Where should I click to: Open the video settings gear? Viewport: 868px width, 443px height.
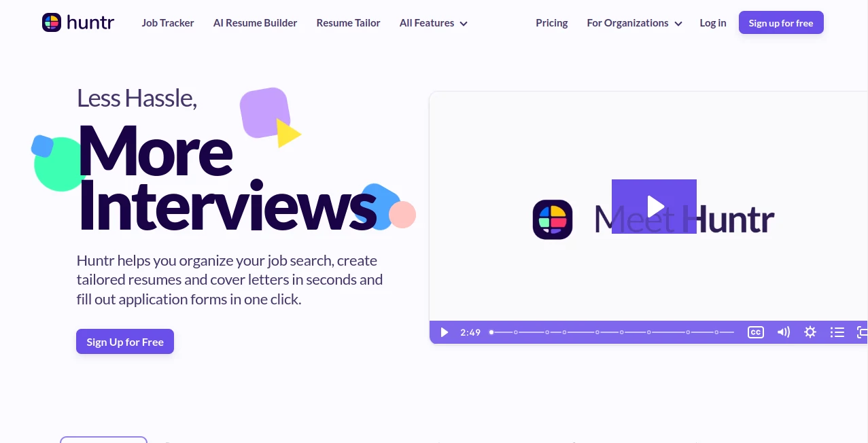click(810, 332)
